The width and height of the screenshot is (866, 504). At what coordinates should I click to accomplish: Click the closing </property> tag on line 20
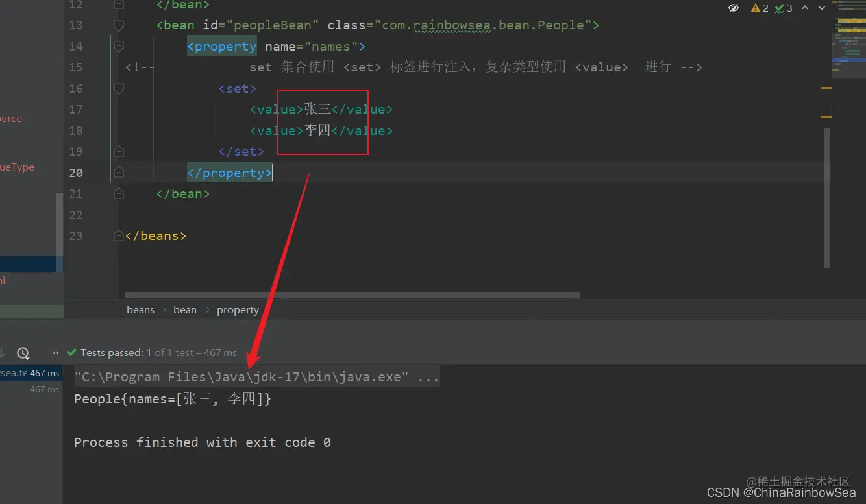[230, 173]
